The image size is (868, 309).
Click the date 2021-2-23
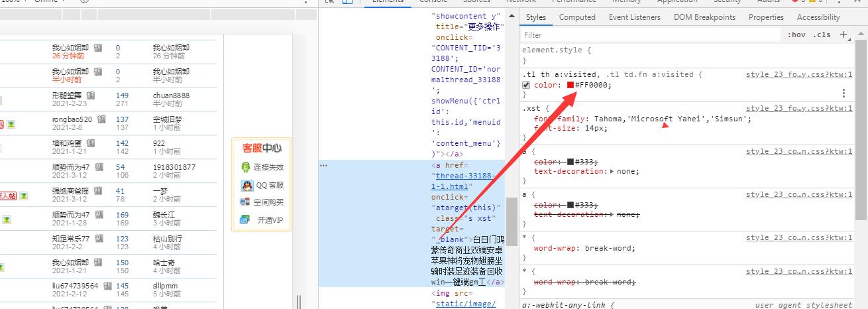tap(70, 103)
